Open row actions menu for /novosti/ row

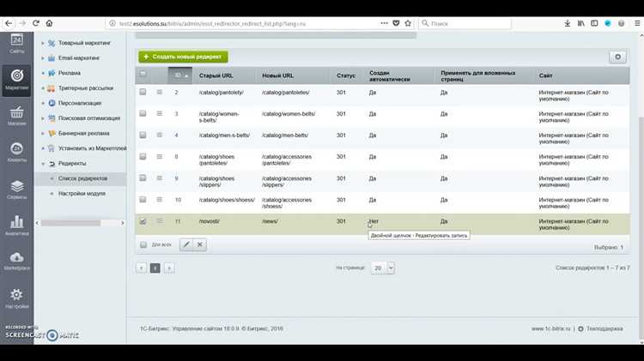160,221
